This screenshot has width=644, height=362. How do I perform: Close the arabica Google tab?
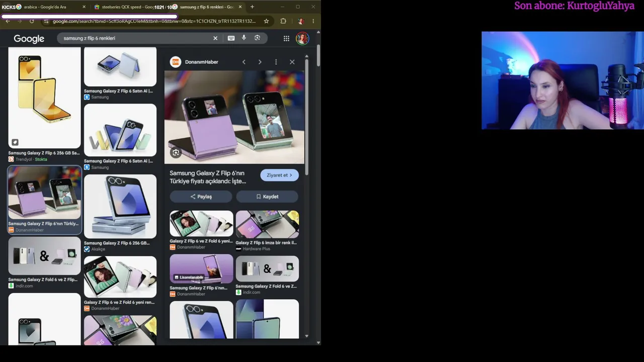click(84, 7)
